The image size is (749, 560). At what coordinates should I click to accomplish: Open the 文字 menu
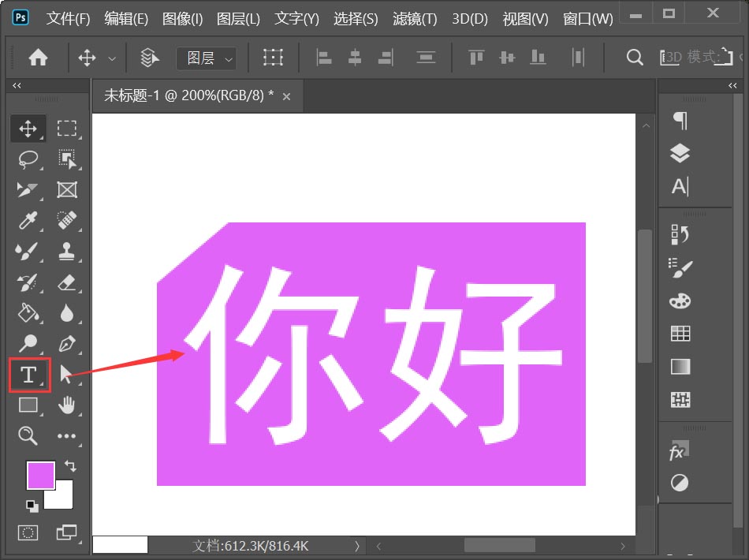pyautogui.click(x=296, y=18)
